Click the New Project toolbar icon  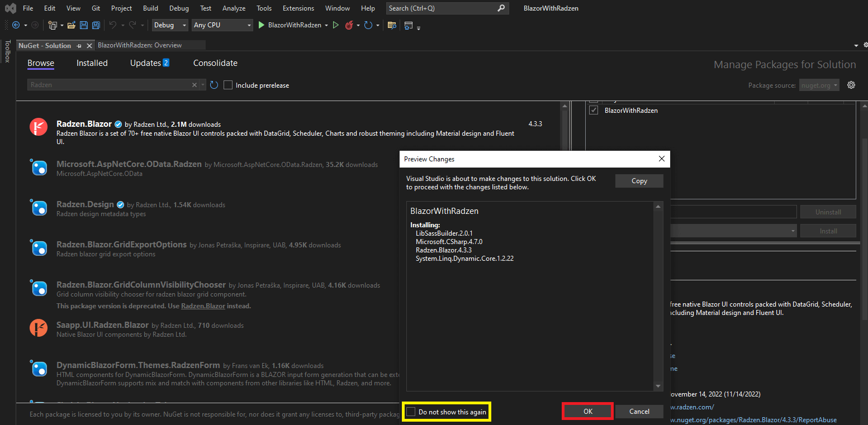(x=53, y=25)
